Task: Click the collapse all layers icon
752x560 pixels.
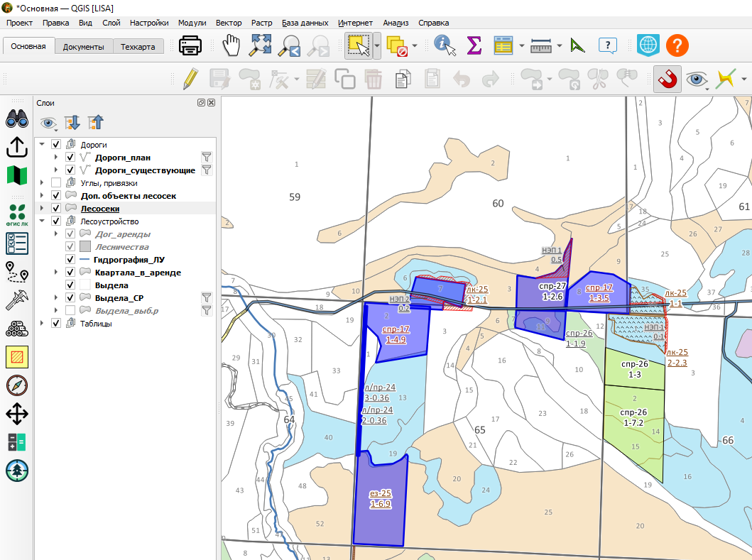Action: (96, 123)
